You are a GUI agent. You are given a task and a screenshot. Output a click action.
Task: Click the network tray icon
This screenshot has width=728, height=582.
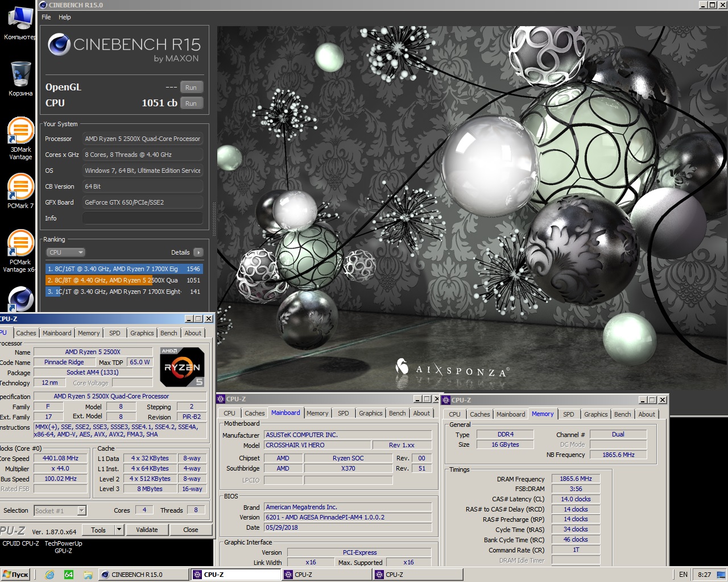[720, 574]
